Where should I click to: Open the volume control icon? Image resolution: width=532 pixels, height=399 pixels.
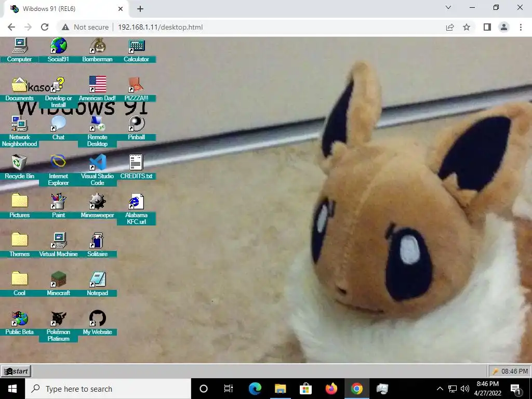click(465, 389)
